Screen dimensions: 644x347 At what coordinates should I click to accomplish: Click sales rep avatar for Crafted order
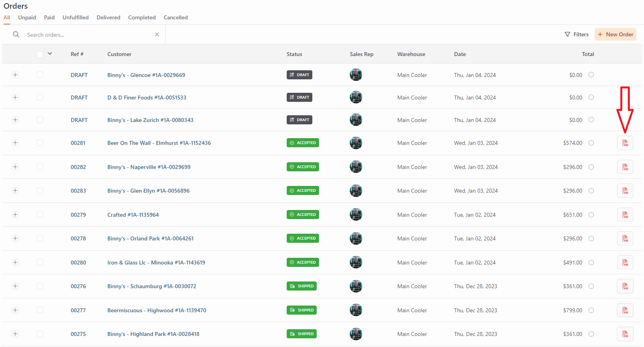tap(356, 215)
